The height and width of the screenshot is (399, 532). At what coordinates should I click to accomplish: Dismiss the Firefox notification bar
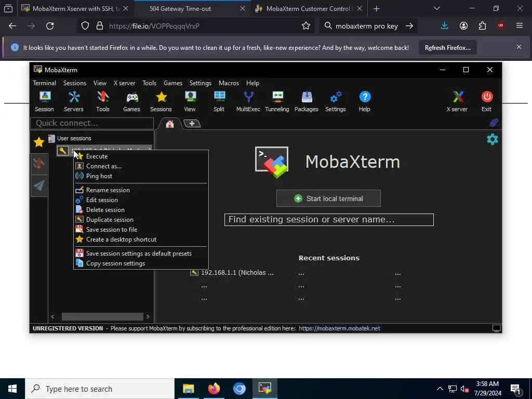[x=519, y=47]
